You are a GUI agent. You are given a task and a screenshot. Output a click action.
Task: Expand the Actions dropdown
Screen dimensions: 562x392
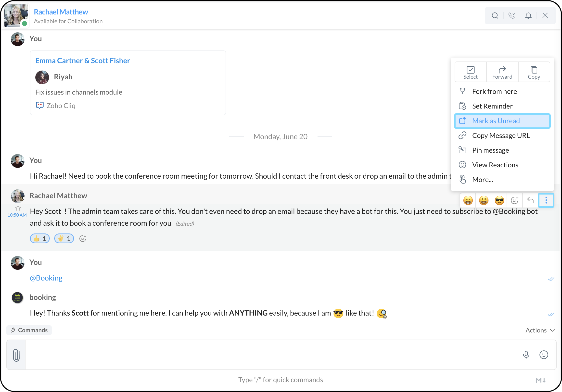click(x=540, y=330)
